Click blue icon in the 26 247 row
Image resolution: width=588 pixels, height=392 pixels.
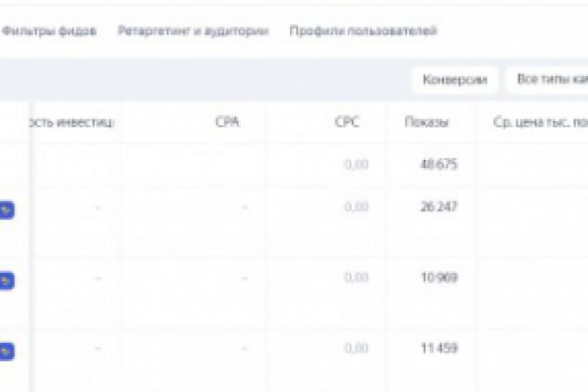click(x=7, y=210)
